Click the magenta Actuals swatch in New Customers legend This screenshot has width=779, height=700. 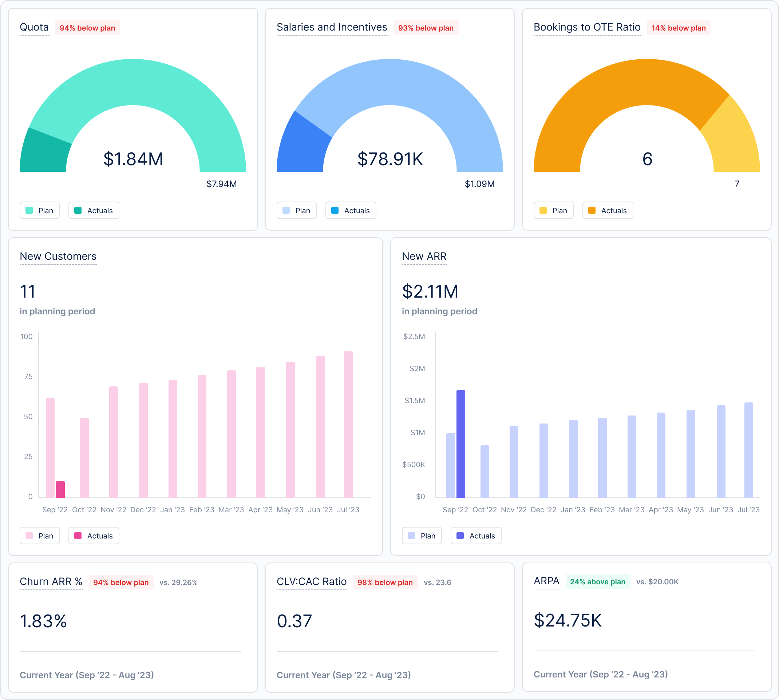79,536
